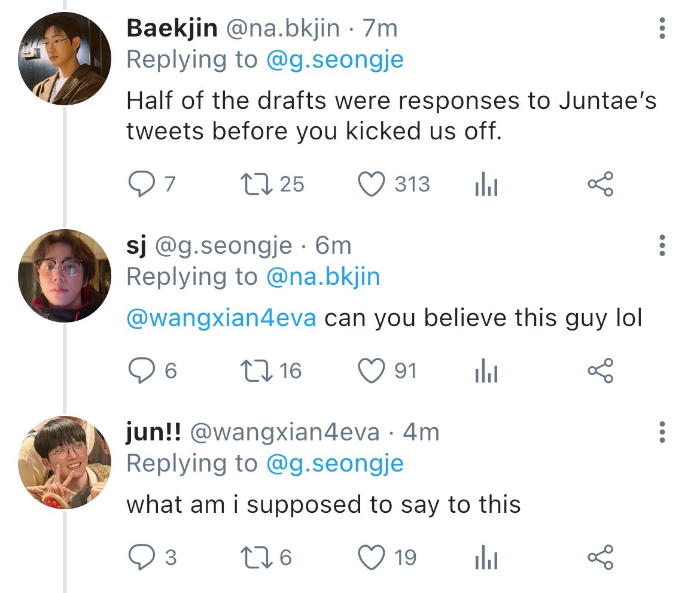This screenshot has height=593, width=700.
Task: Share sj's tweet
Action: click(x=601, y=370)
